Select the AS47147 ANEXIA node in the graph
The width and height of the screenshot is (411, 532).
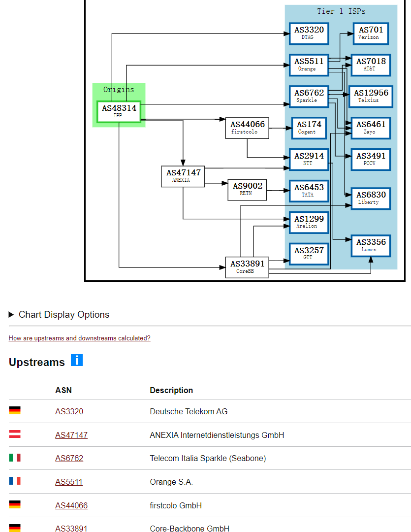click(x=183, y=176)
